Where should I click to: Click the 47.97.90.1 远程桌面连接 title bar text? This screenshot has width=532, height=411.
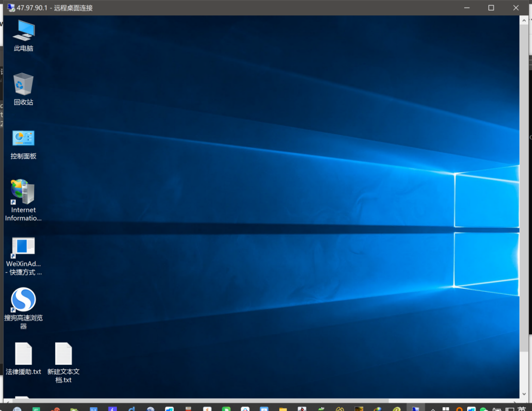(x=55, y=8)
